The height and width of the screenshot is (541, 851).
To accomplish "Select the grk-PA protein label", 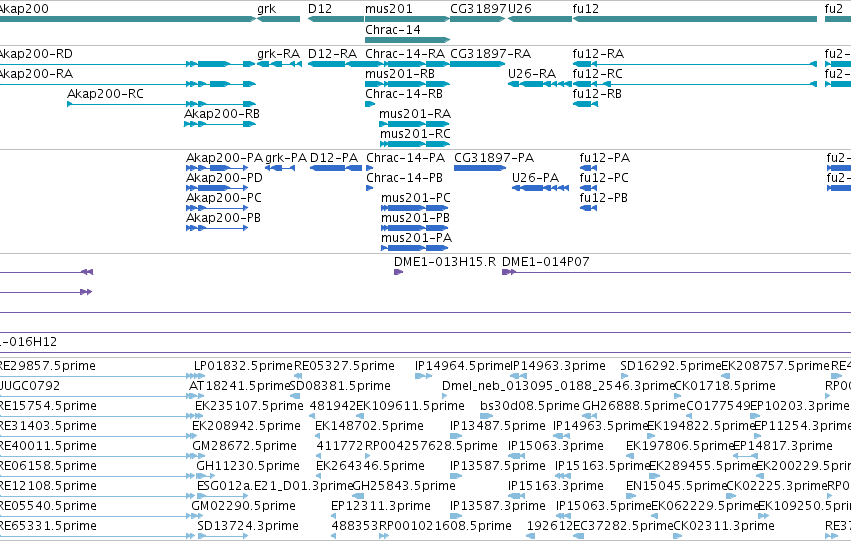I will click(x=286, y=158).
